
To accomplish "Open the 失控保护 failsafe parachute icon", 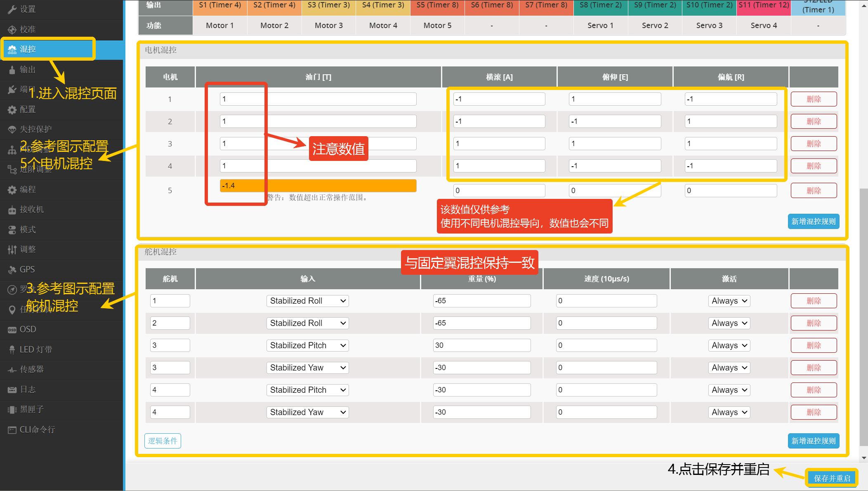I will [12, 130].
